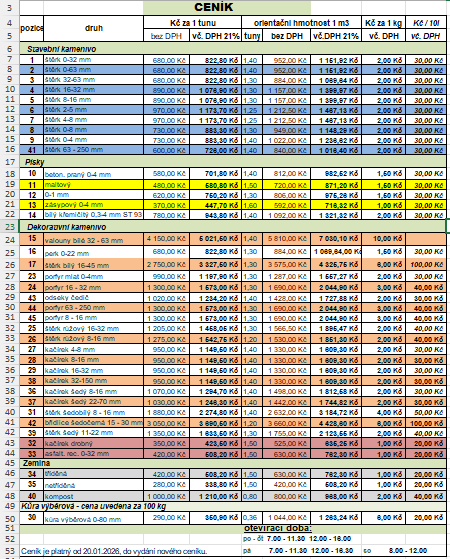Select the '10,00 Kč' per-kg cell
The height and width of the screenshot is (559, 450).
point(383,239)
